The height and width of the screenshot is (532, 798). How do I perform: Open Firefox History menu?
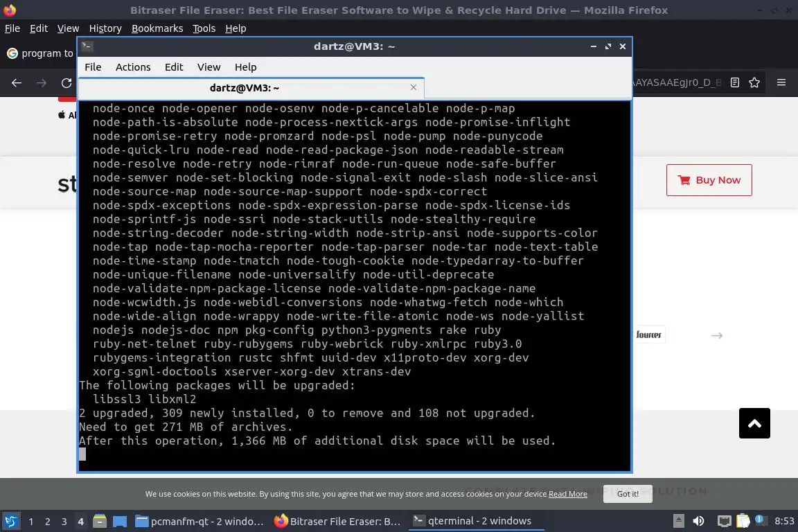tap(105, 28)
